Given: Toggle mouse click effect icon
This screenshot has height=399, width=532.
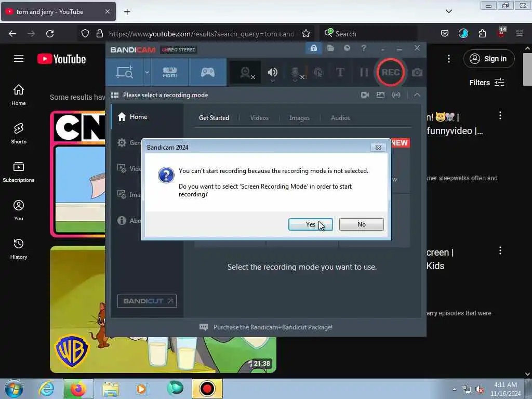Looking at the screenshot, I should (318, 72).
